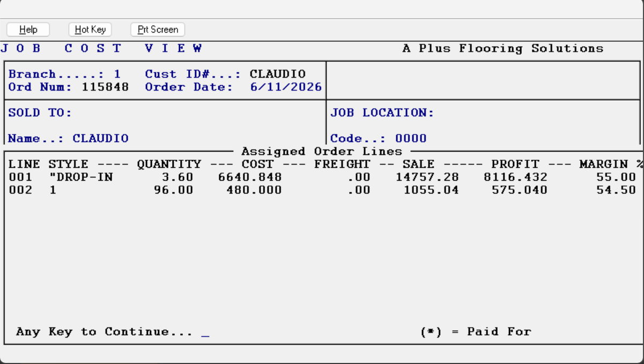Select the Name..: CLAUDIO field

(x=69, y=139)
